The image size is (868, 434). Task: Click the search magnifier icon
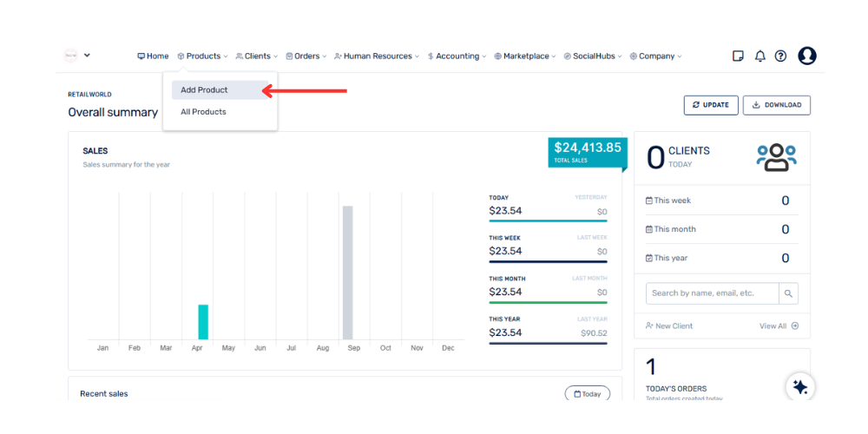(788, 293)
